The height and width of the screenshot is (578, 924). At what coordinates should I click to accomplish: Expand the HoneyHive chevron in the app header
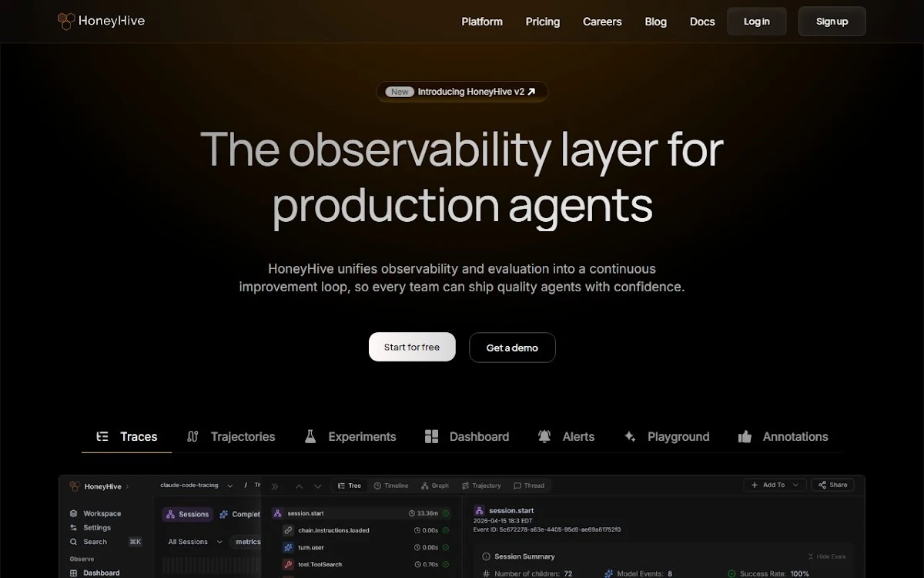[x=127, y=486]
